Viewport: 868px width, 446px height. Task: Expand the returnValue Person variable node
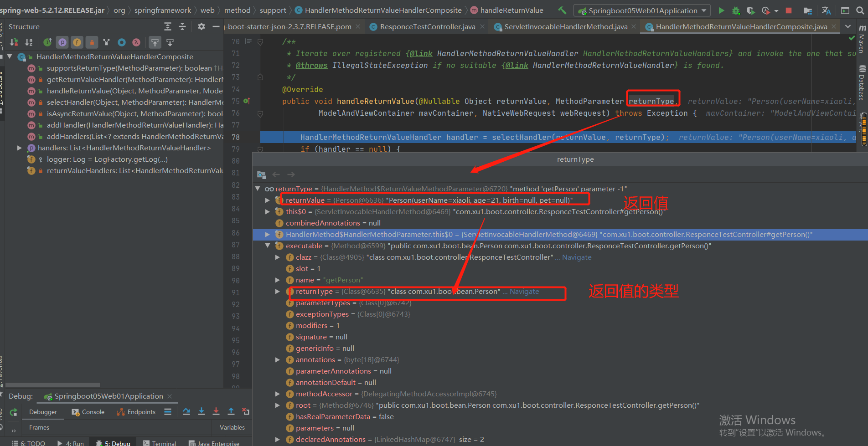click(268, 200)
